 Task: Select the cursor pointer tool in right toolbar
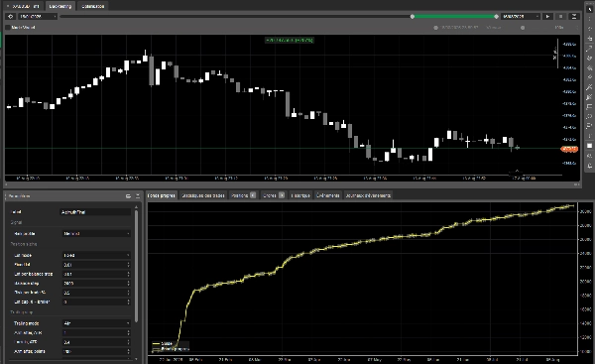pyautogui.click(x=590, y=9)
